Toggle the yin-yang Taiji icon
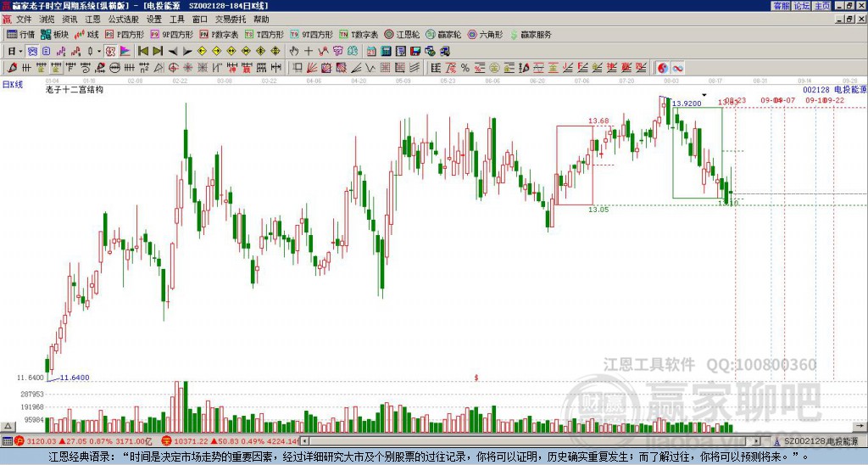 [663, 68]
